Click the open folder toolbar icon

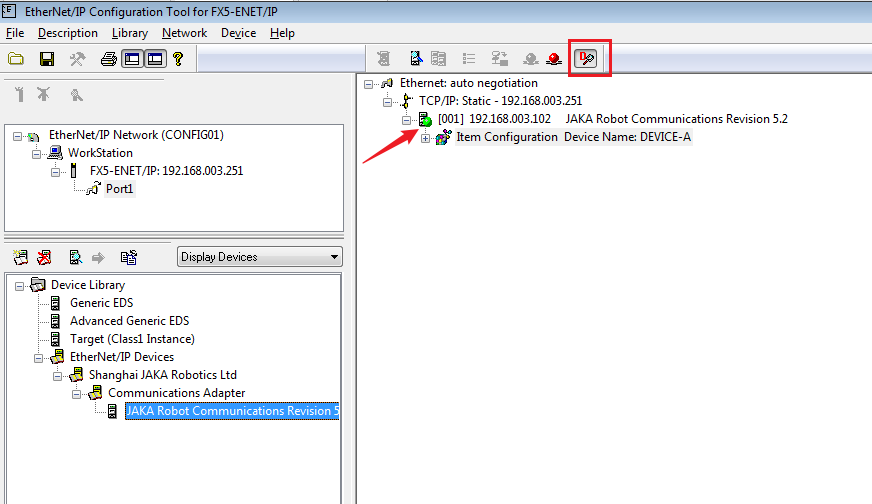click(16, 59)
